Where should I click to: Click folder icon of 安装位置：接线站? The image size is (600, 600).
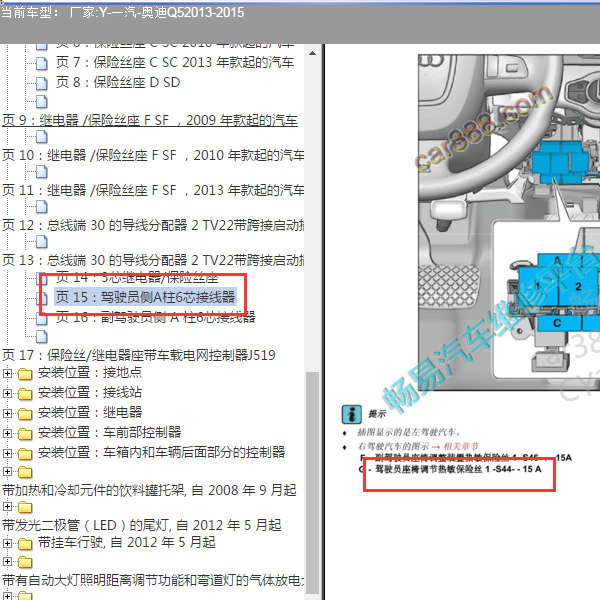[x=25, y=393]
